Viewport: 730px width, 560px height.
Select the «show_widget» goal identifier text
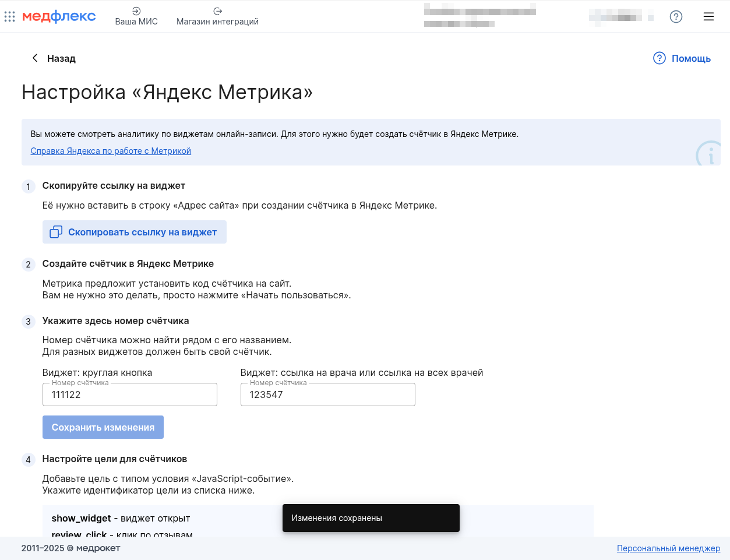click(x=81, y=519)
